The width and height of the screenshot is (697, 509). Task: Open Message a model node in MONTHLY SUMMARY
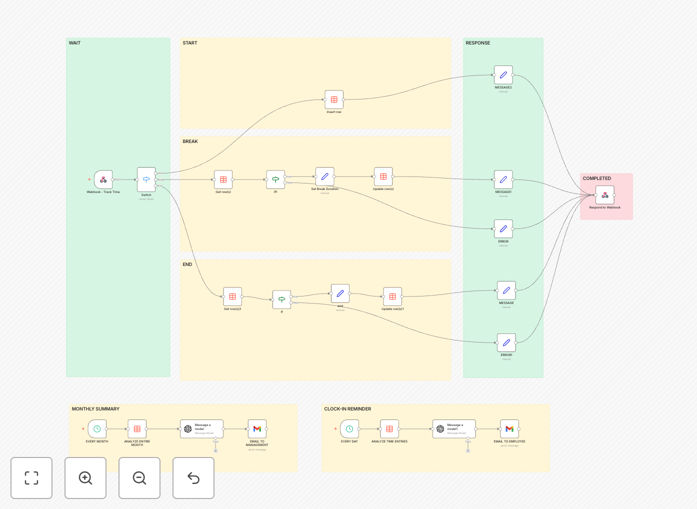click(202, 429)
